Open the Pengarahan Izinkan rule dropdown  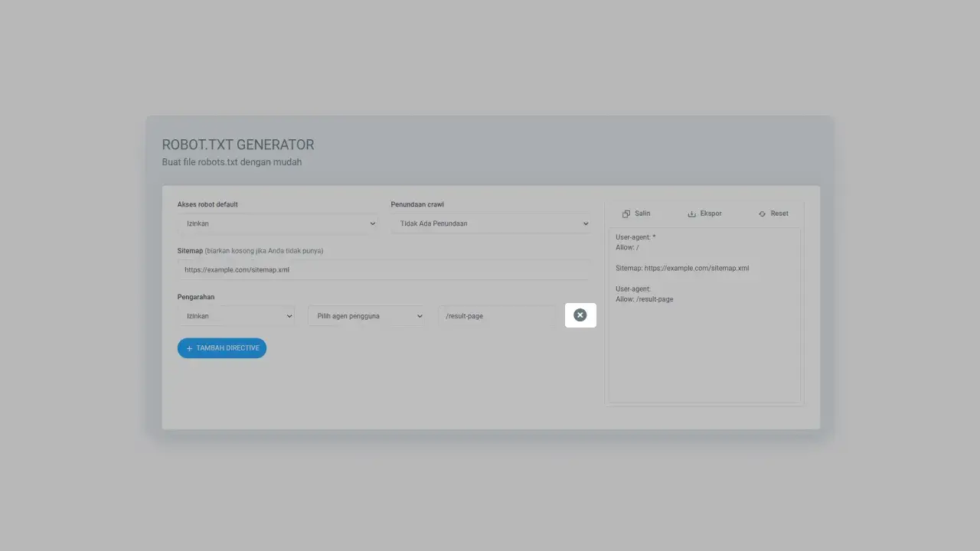tap(236, 315)
